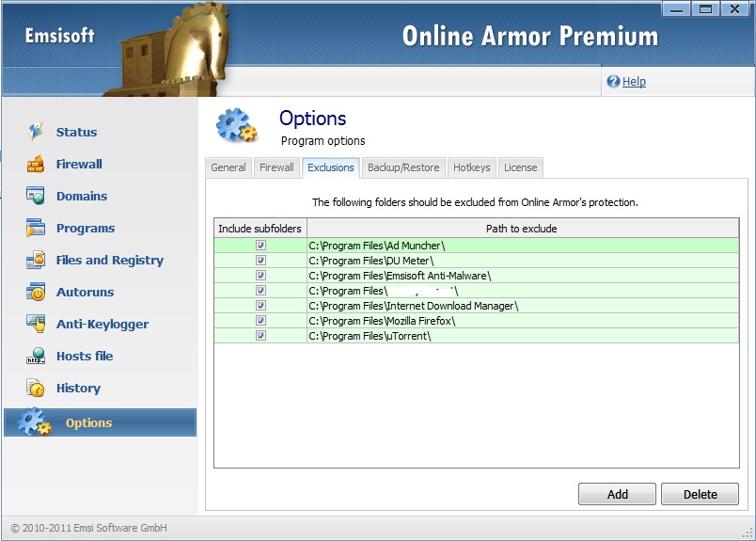Click the Anti-Keylogger keyboard icon
The width and height of the screenshot is (756, 541).
point(36,324)
